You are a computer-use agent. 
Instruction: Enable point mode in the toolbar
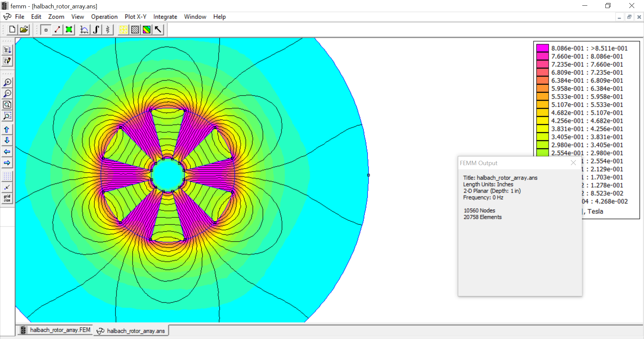pos(46,30)
